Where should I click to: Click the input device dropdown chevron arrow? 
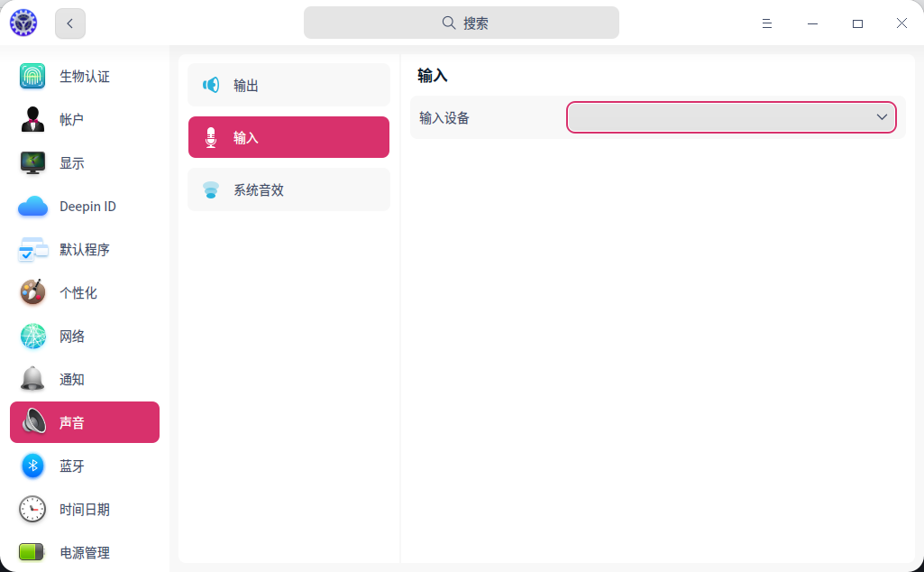[x=882, y=117]
